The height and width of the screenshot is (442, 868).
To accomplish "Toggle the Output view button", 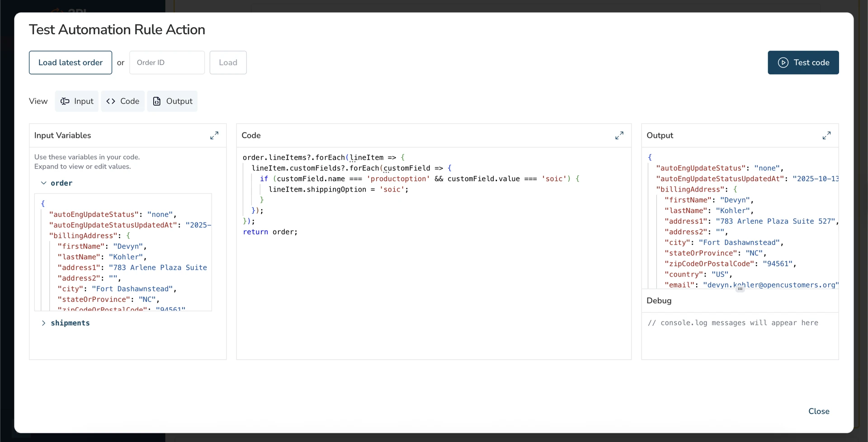I will (173, 101).
